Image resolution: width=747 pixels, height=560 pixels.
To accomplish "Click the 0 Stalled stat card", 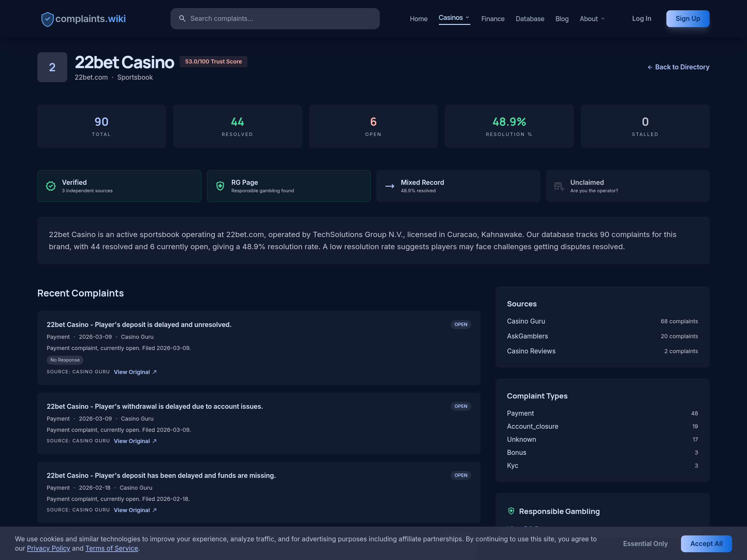I will pos(645,126).
